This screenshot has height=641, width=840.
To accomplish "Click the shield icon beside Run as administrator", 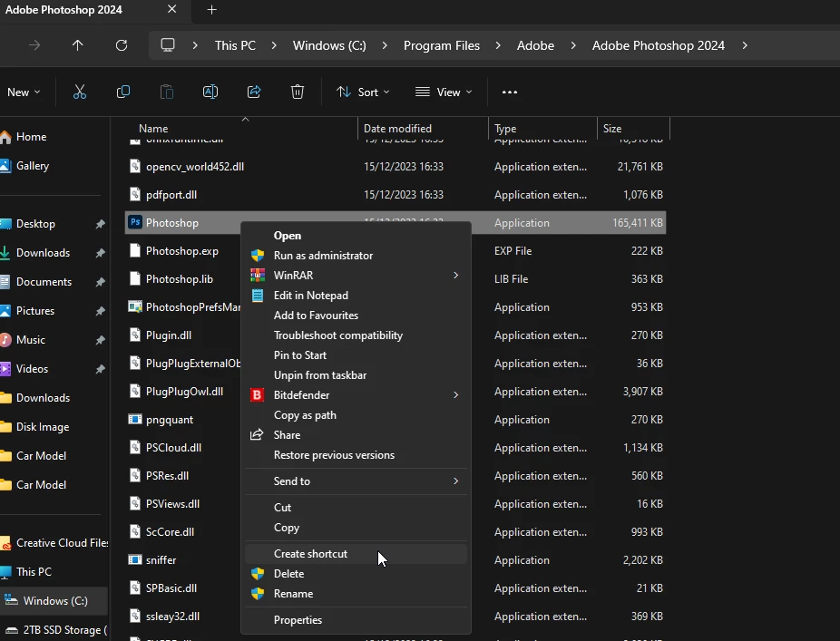I will pyautogui.click(x=258, y=256).
